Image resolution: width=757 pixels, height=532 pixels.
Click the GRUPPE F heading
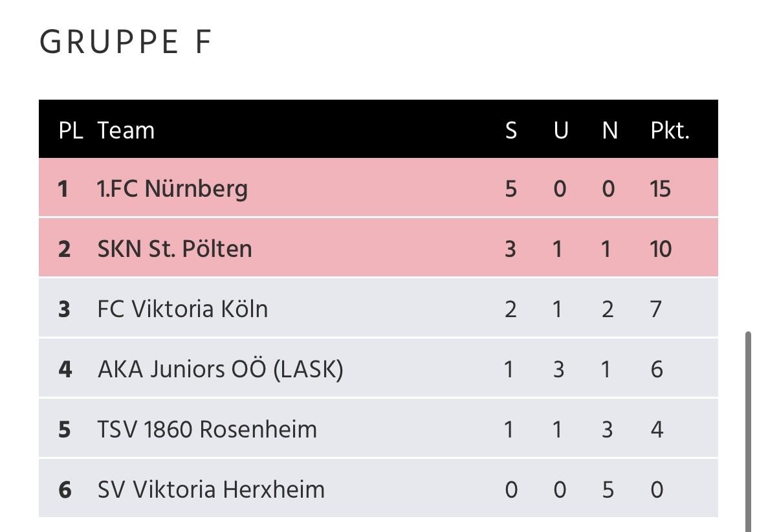[125, 42]
